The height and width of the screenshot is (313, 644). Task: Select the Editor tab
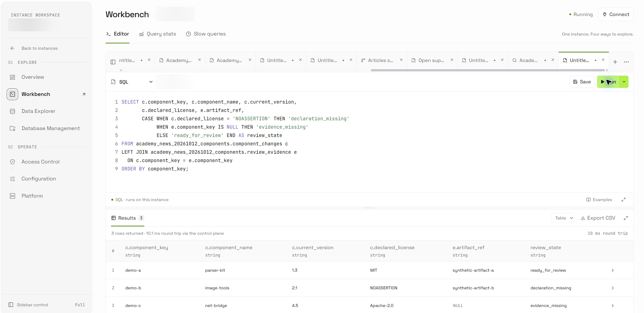(117, 34)
